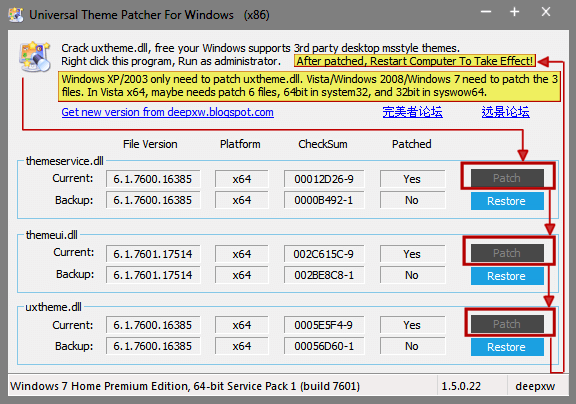Restore themeservice.dll from backup
This screenshot has height=404, width=576.
click(507, 201)
